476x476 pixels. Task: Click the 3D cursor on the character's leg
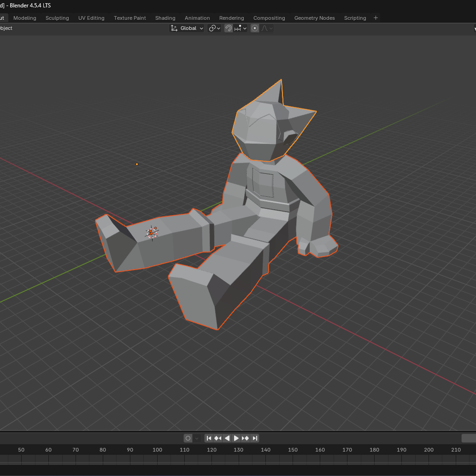[x=152, y=233]
